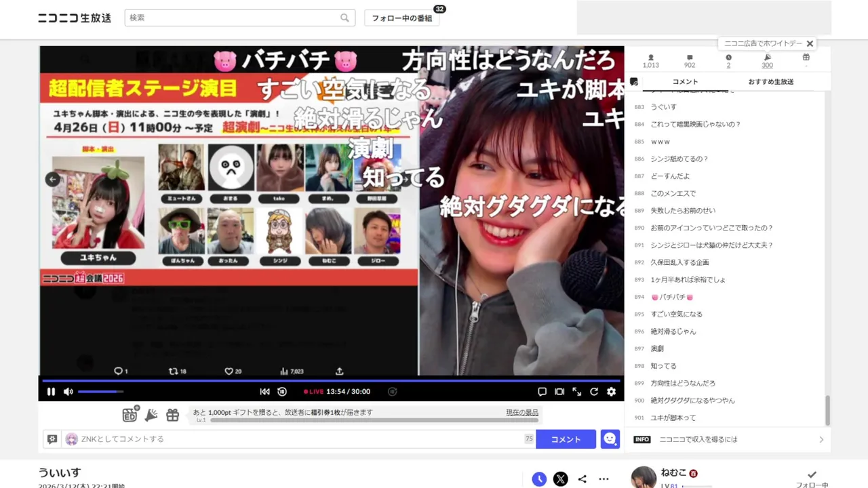Open the 32 notification badge
The width and height of the screenshot is (868, 488).
[439, 9]
